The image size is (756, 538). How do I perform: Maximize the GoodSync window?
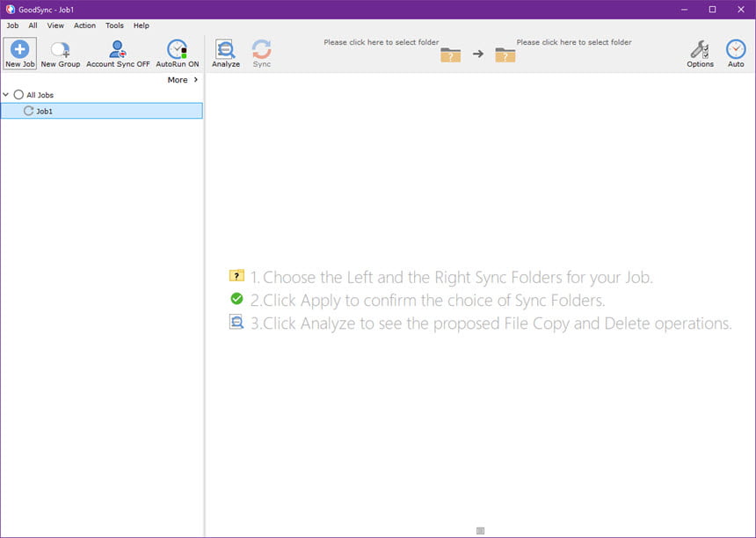(x=712, y=10)
